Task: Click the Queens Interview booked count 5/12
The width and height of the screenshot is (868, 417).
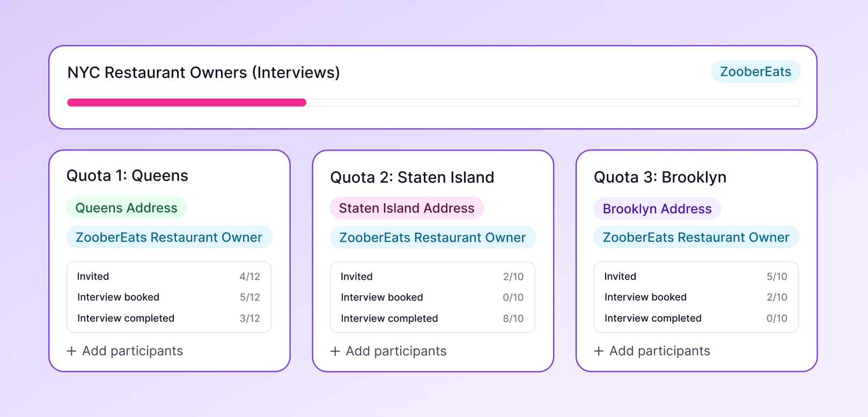Action: (x=250, y=297)
